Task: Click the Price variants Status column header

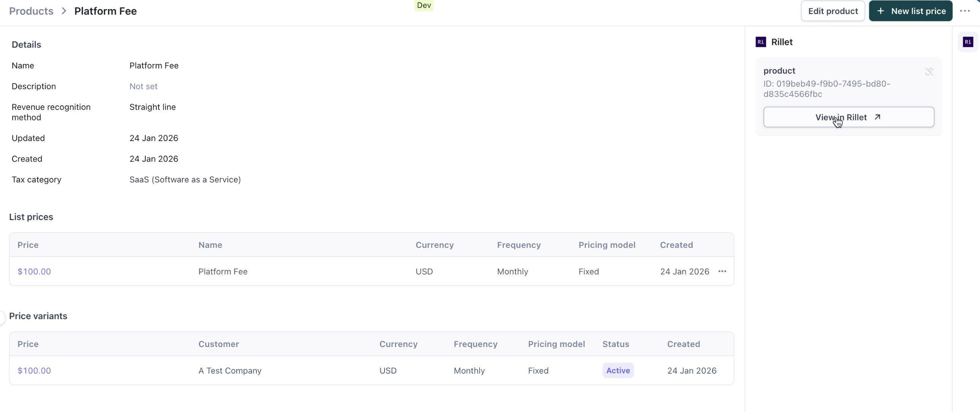Action: coord(616,344)
